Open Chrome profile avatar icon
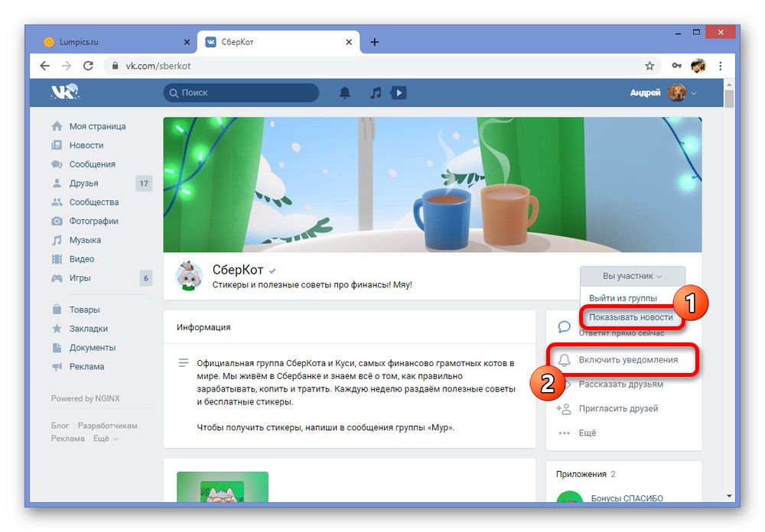The image size is (765, 532). pyautogui.click(x=698, y=66)
